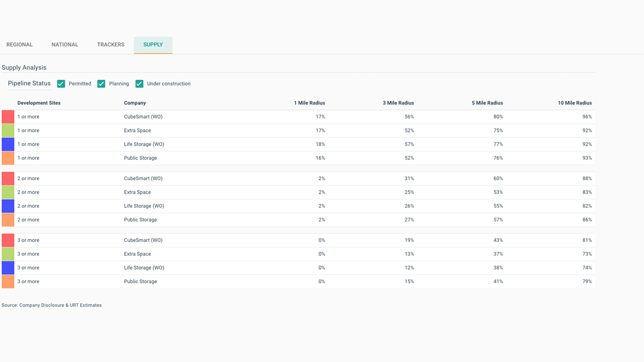The width and height of the screenshot is (644, 362).
Task: Click red swatch for CubeSmart 1 or more
Action: [x=8, y=117]
